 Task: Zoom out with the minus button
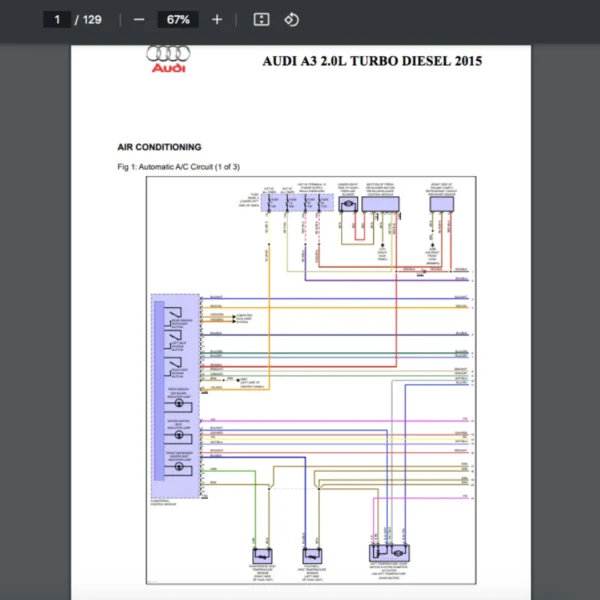[x=139, y=20]
